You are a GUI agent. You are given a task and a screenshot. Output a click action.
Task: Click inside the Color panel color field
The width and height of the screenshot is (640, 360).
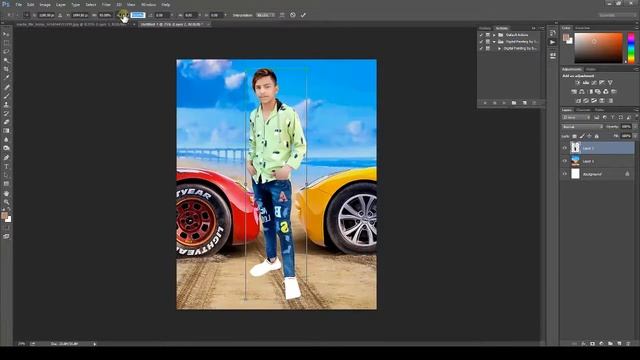click(598, 48)
